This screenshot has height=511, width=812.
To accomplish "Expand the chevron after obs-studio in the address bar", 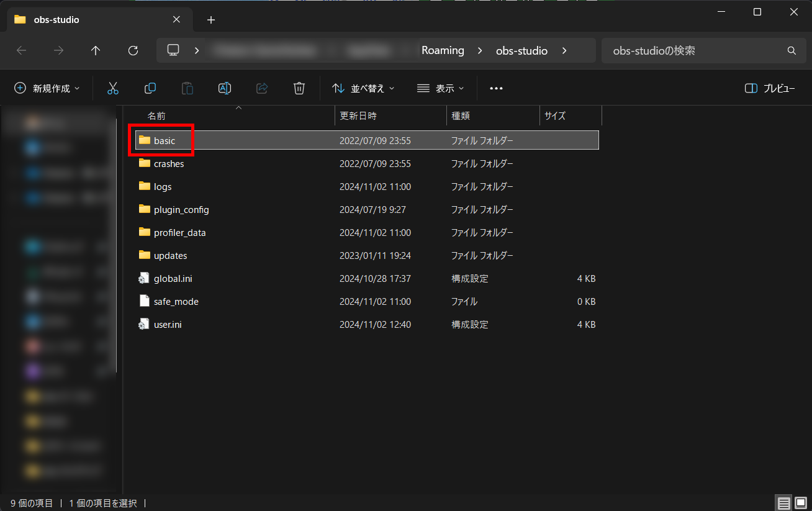I will tap(564, 51).
